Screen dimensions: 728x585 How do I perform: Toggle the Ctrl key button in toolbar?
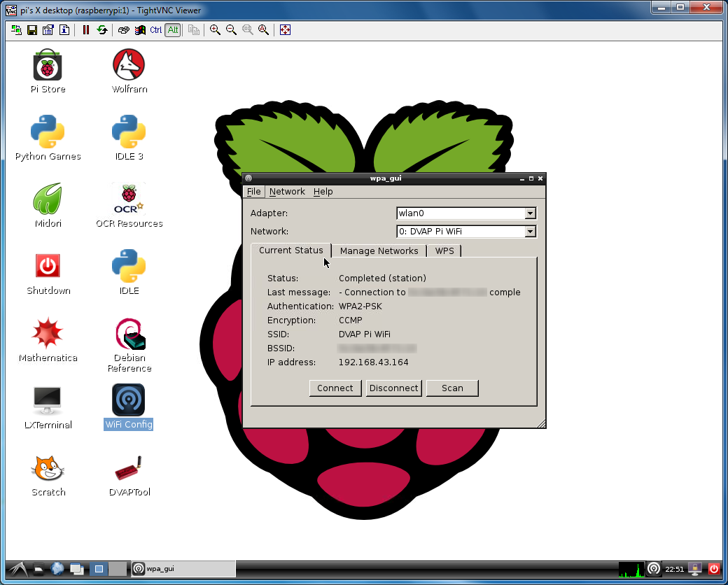point(156,30)
